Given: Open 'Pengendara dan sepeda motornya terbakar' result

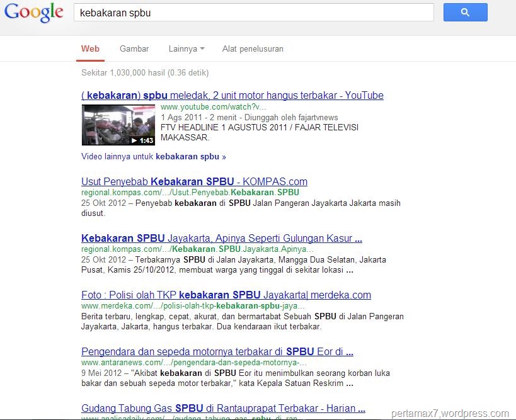Looking at the screenshot, I should [217, 351].
